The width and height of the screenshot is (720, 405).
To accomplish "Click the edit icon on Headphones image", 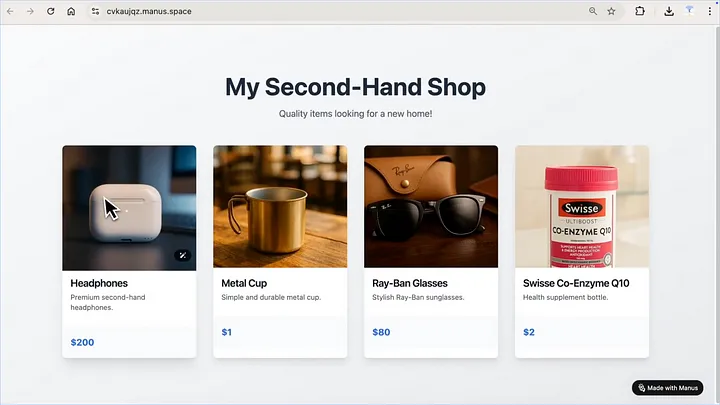I will (182, 255).
